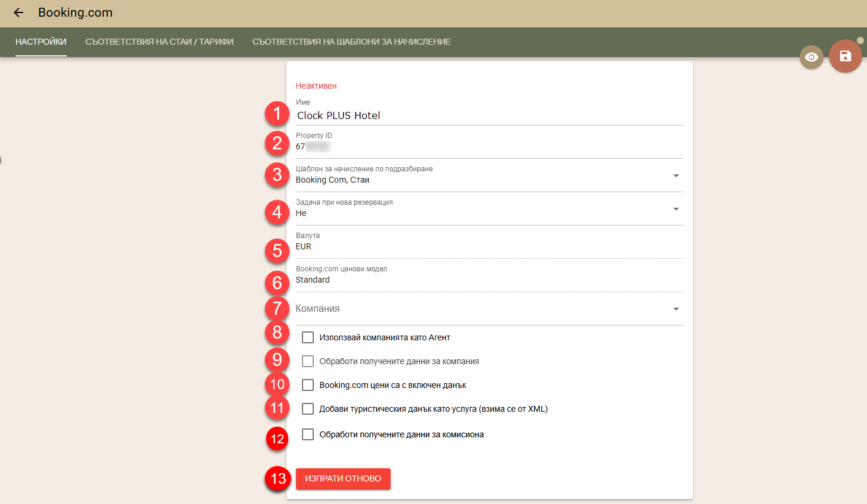Viewport: 867px width, 504px height.
Task: Click the Неактивен status text
Action: (316, 86)
